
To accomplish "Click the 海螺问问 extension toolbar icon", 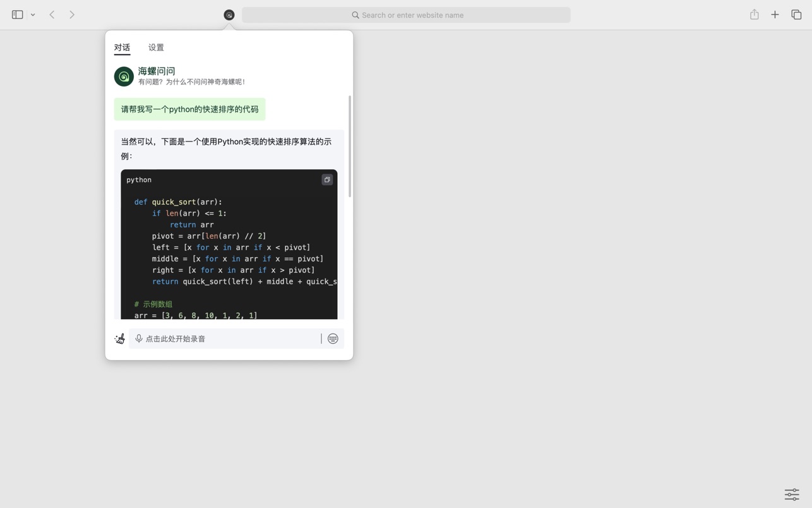I will (229, 15).
